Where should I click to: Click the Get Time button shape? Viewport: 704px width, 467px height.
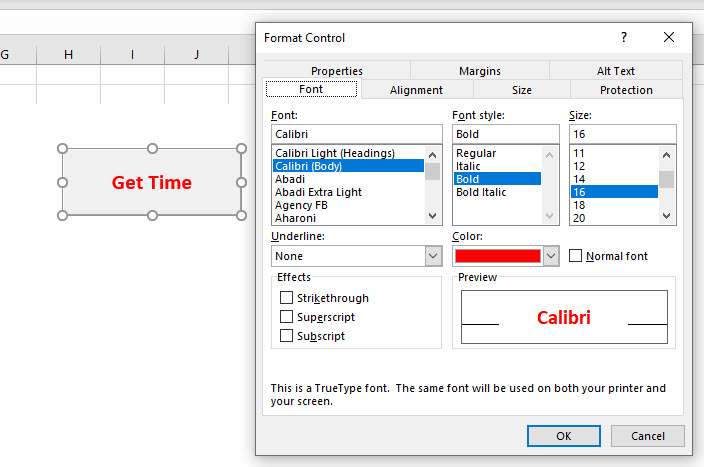152,183
